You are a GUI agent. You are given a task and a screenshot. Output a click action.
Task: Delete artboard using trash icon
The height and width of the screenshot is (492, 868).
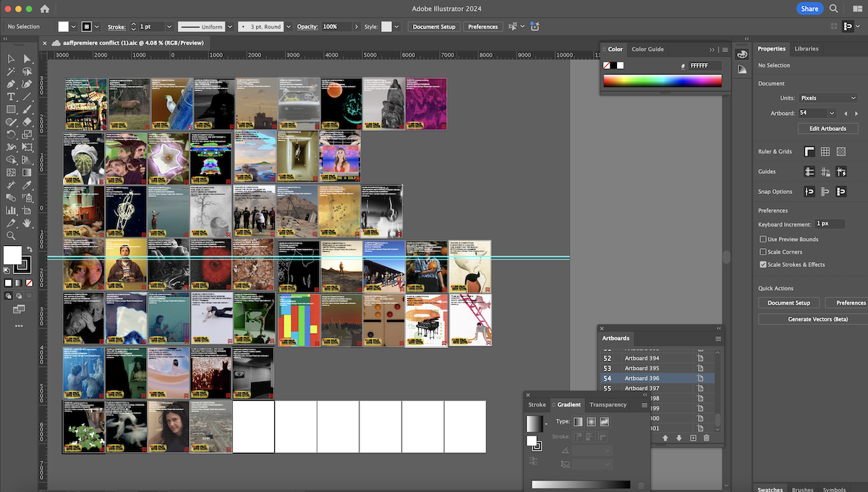pos(706,438)
